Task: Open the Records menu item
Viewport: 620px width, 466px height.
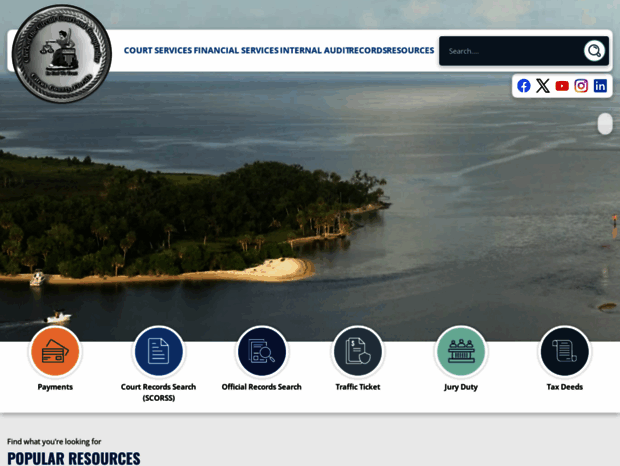Action: 366,51
